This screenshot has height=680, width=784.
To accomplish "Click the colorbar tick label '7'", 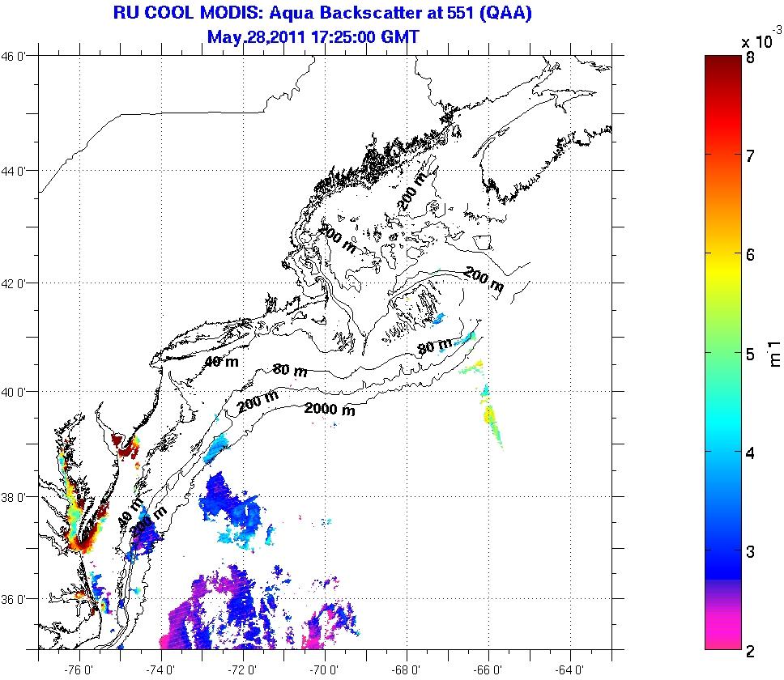I will coord(749,156).
